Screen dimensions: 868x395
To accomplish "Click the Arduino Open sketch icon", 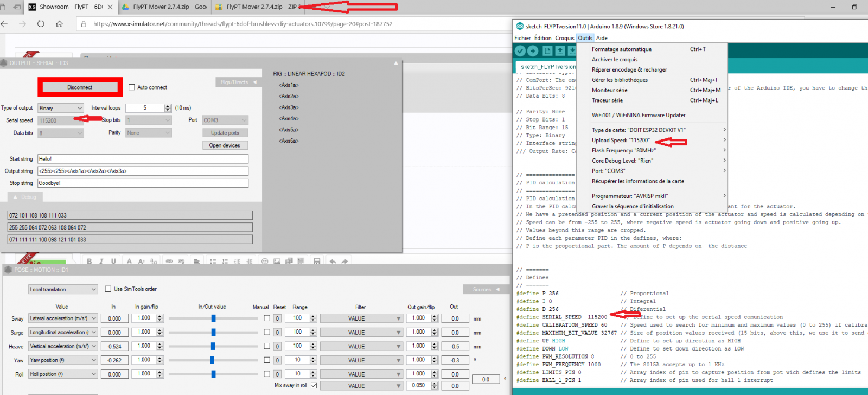I will (x=560, y=50).
